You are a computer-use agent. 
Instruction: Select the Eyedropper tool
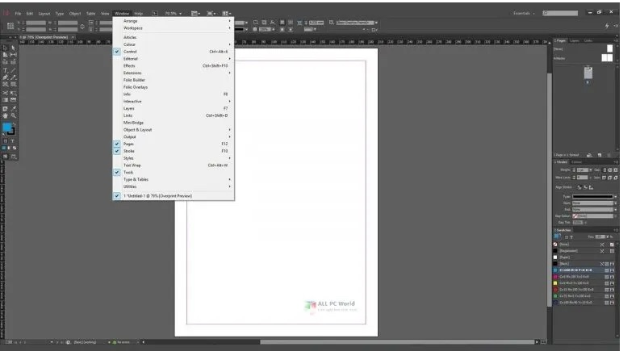click(x=14, y=109)
